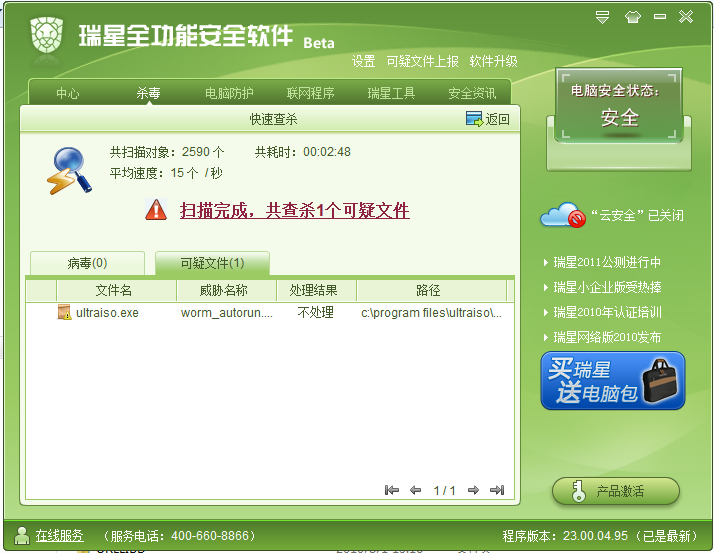Screen dimensions: 714x553
Task: Open the 安全资讯 tab
Action: 472,93
